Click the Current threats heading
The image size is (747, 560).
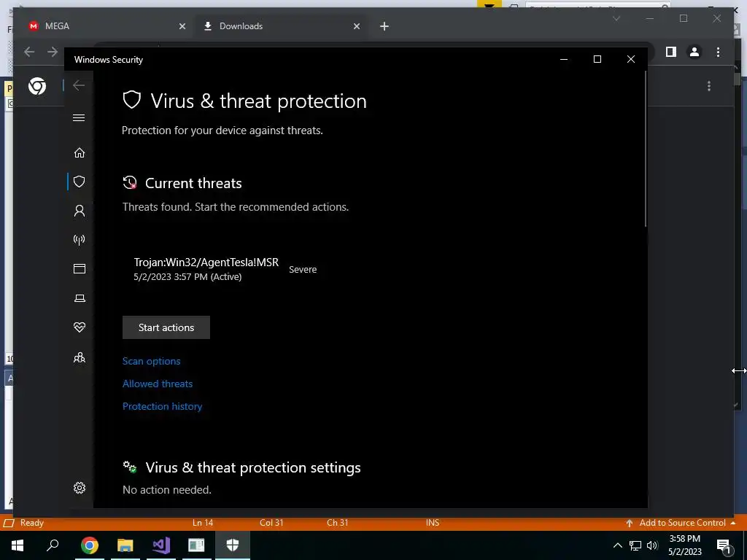193,183
